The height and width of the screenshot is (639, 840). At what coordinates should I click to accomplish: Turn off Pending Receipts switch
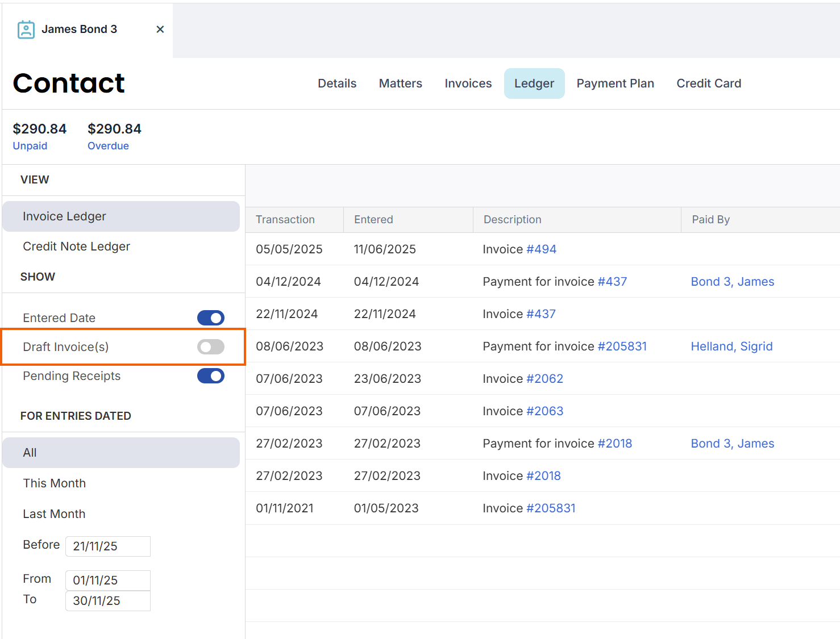pos(210,376)
